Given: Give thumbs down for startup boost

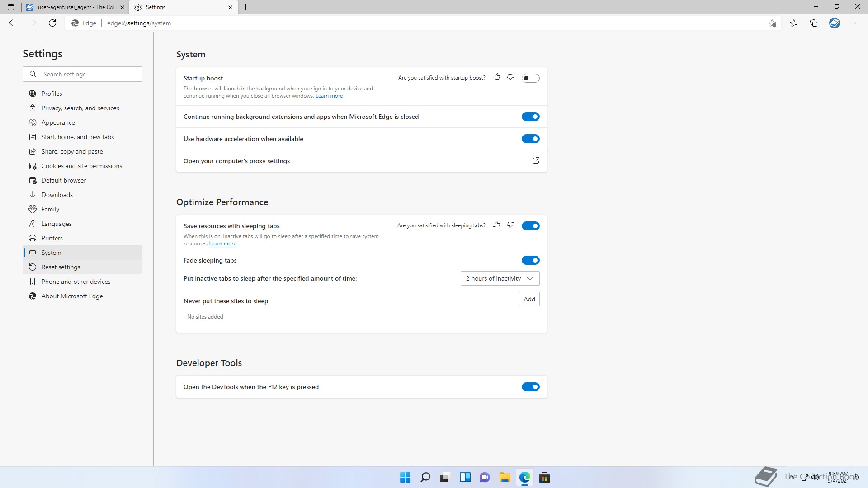Looking at the screenshot, I should point(511,77).
